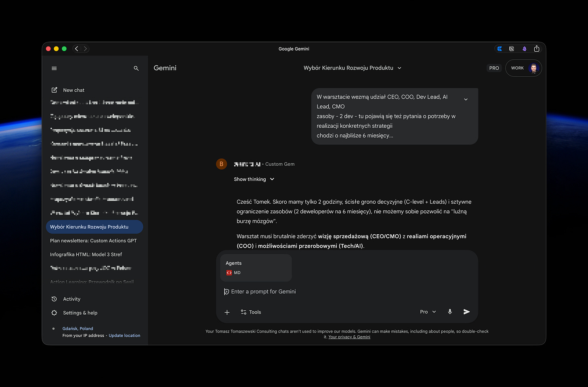
Task: Expand Show thinking
Action: click(254, 179)
